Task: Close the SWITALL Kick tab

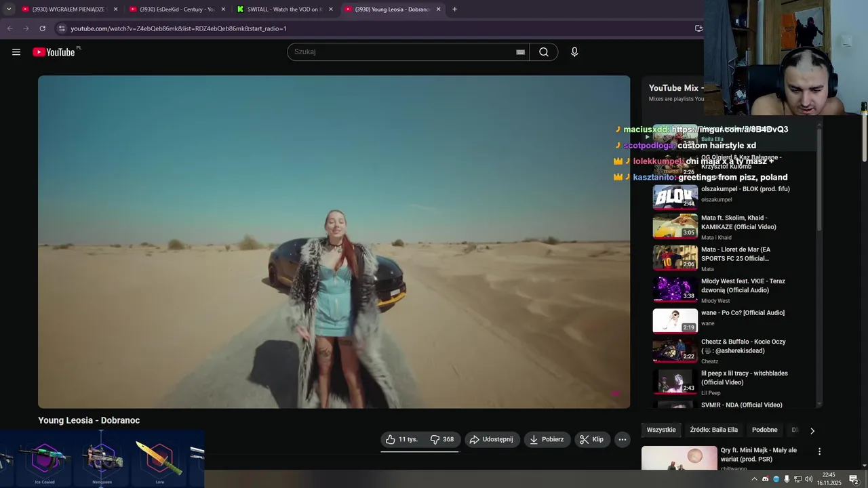Action: pyautogui.click(x=331, y=9)
